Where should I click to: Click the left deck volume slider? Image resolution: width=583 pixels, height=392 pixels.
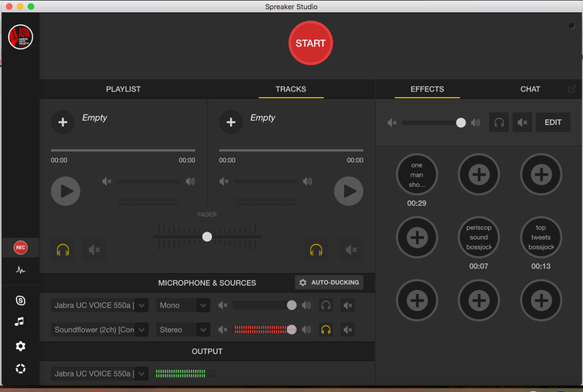pyautogui.click(x=149, y=181)
